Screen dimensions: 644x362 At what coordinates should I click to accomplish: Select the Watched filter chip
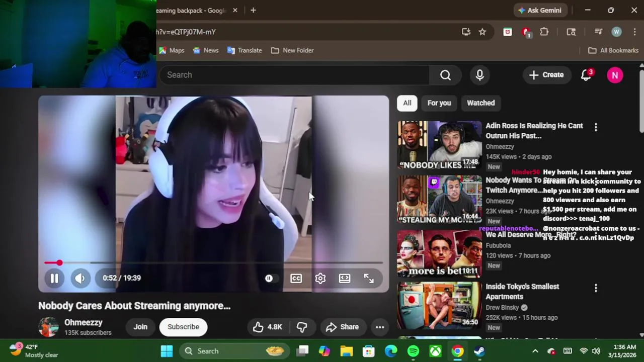click(480, 103)
